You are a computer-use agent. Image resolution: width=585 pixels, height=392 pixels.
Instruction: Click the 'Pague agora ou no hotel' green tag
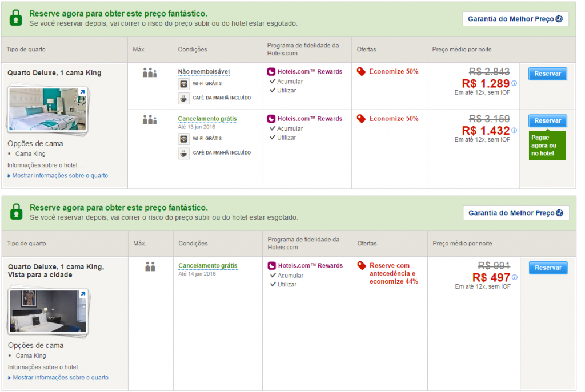547,146
